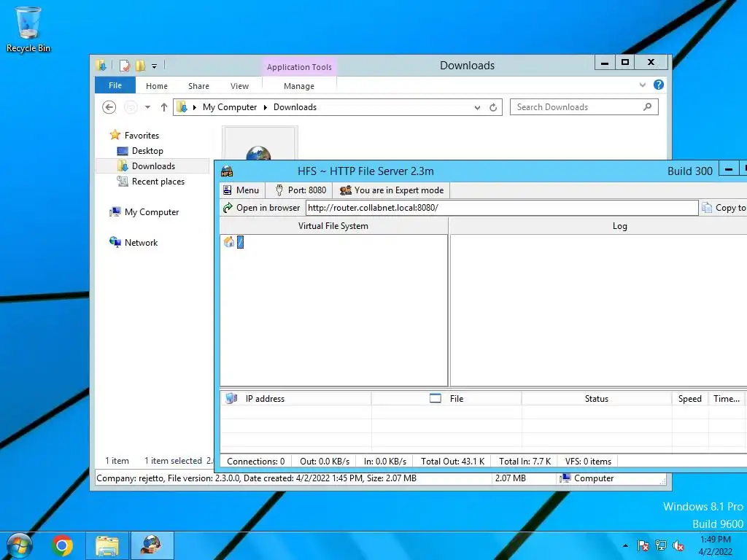The height and width of the screenshot is (560, 747).
Task: Click the Time column header
Action: [x=727, y=399]
